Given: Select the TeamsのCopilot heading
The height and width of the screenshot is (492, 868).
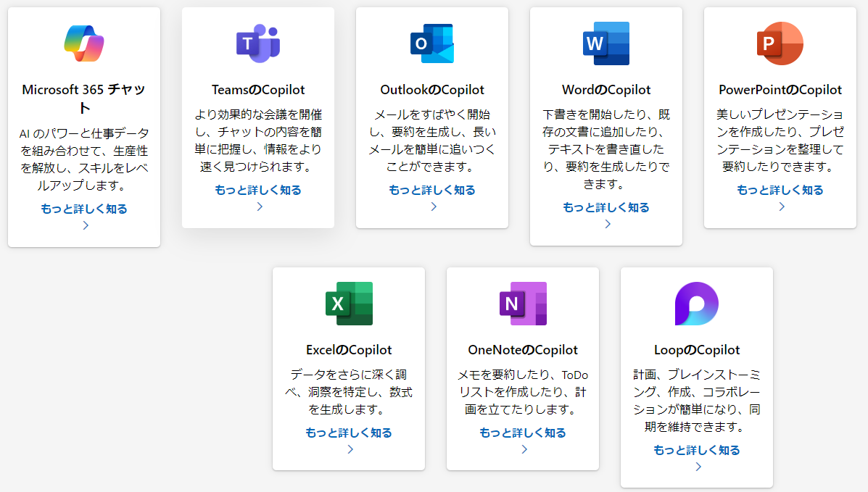Looking at the screenshot, I should click(x=258, y=90).
